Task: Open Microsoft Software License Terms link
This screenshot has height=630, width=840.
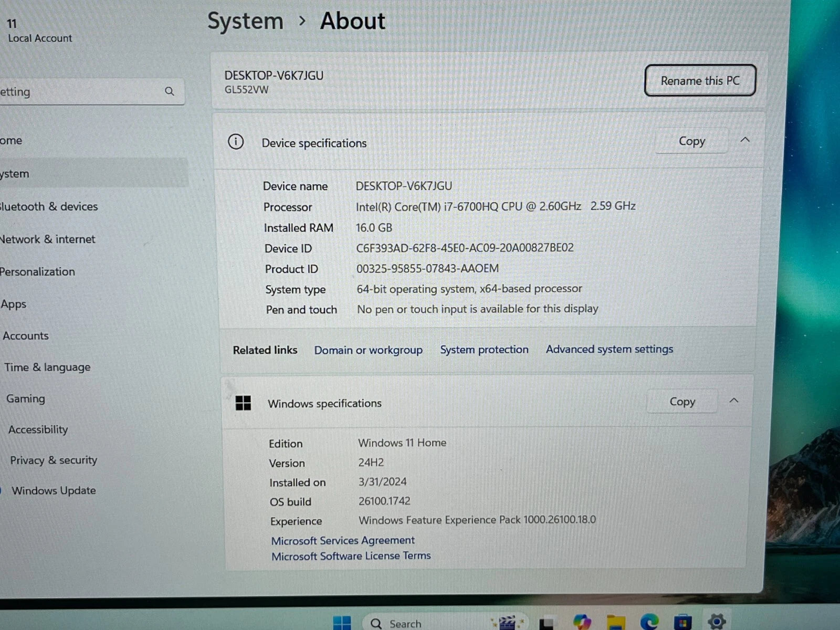Action: click(351, 556)
